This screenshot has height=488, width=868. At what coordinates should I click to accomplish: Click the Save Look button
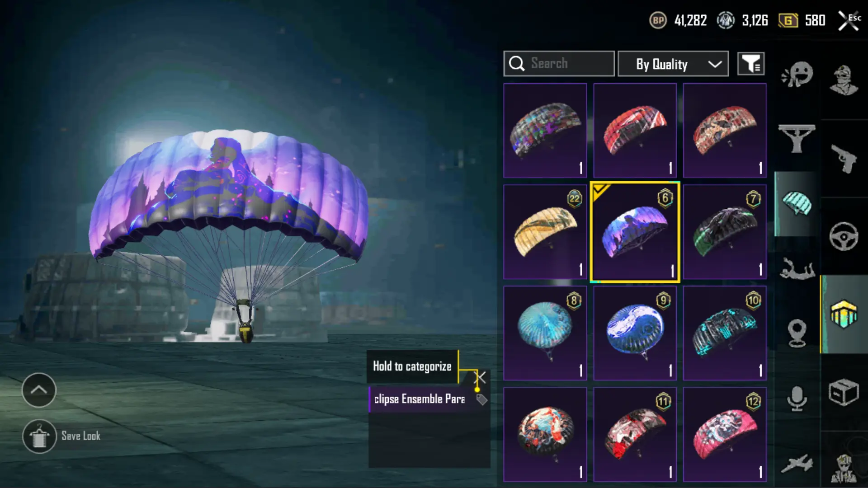tap(62, 436)
